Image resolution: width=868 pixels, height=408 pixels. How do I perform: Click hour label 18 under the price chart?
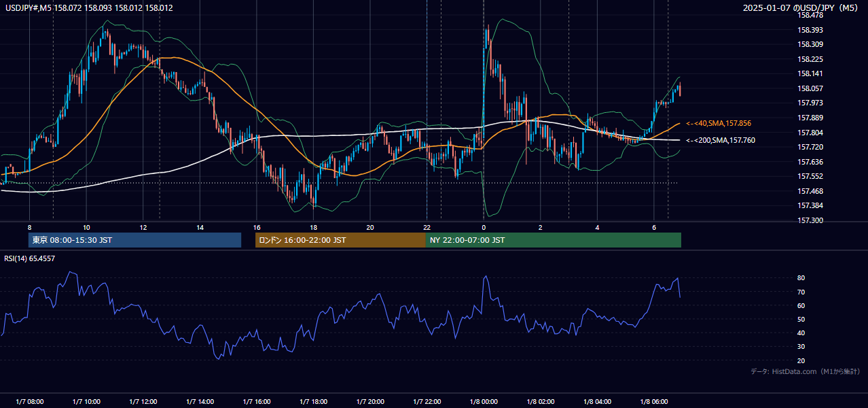pos(313,227)
